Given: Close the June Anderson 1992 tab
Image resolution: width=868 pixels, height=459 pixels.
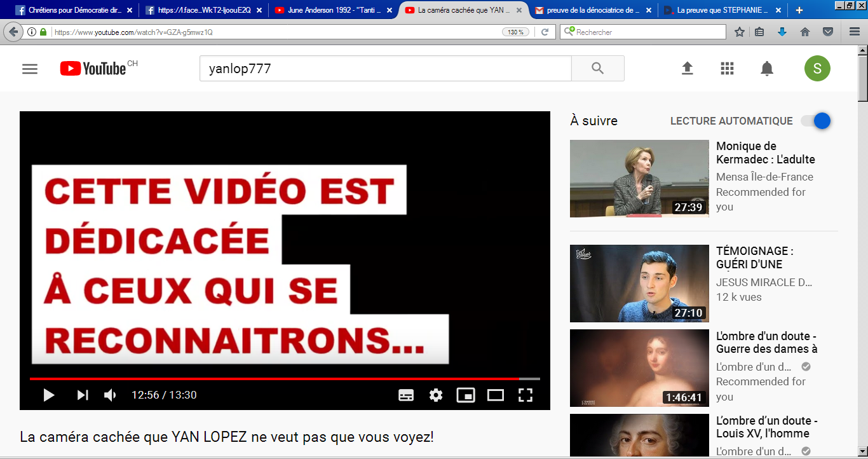Looking at the screenshot, I should tap(389, 10).
